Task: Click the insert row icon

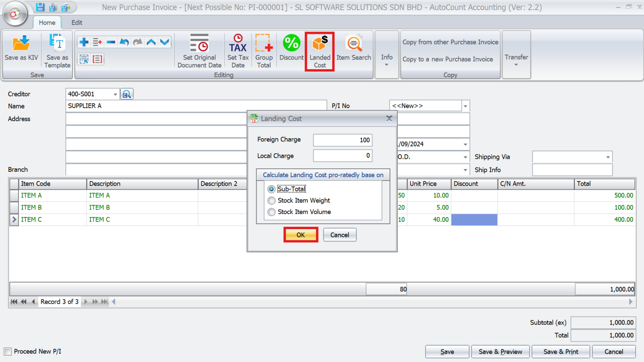Action: 97,42
